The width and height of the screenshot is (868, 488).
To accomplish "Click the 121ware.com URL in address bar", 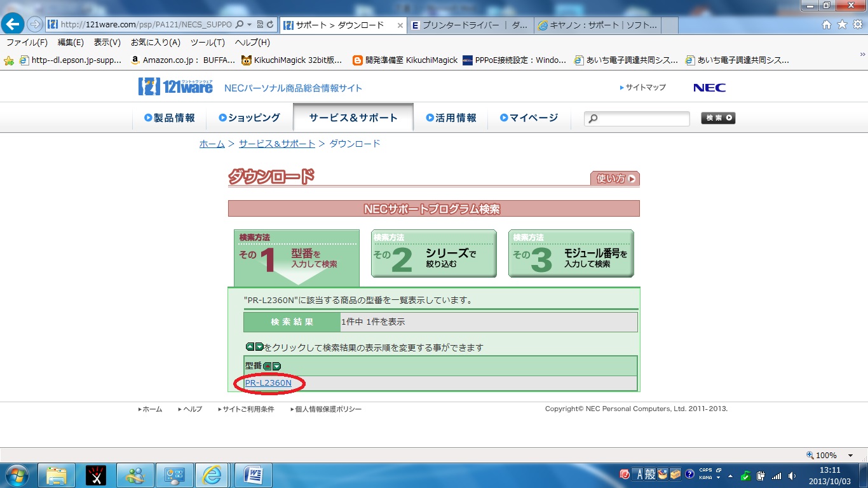I will pos(146,24).
